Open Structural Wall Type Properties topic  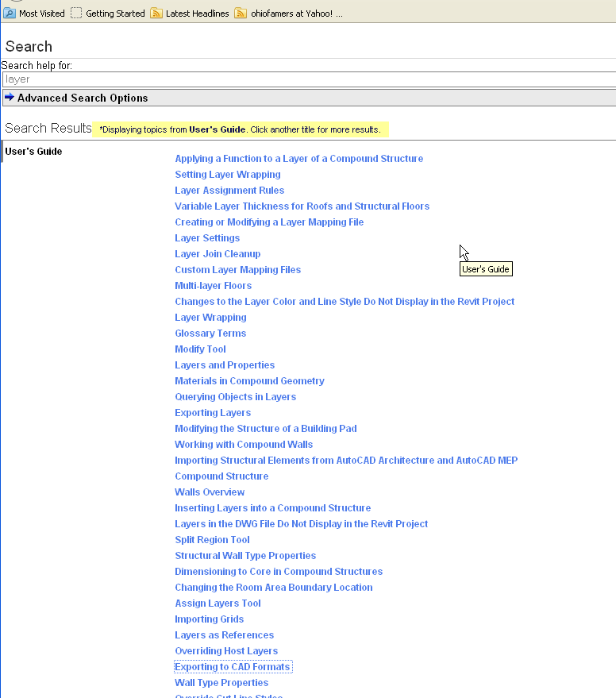pos(245,556)
